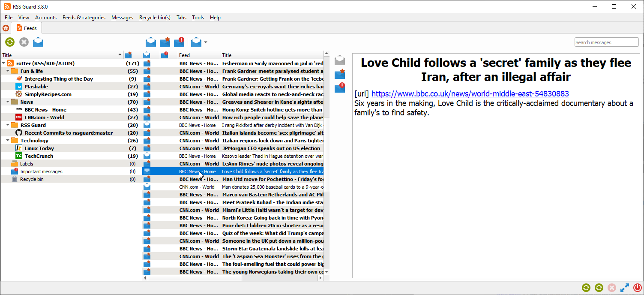Click red-alert envelope icon beside article preview

tap(340, 88)
